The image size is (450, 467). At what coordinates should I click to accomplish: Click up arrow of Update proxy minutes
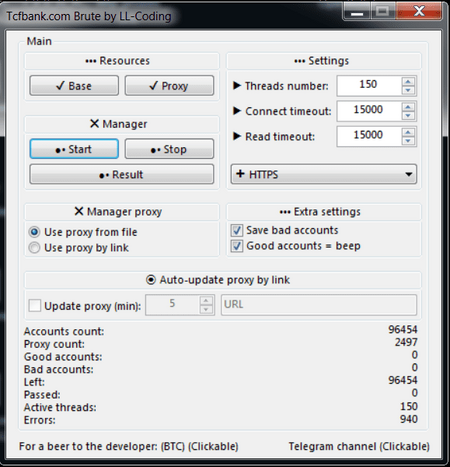(x=206, y=300)
